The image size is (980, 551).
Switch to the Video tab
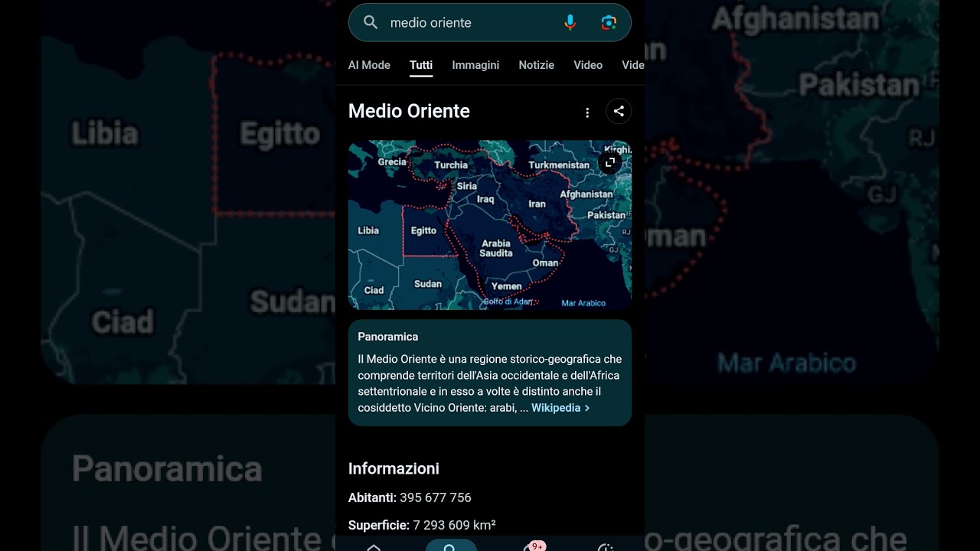(588, 65)
